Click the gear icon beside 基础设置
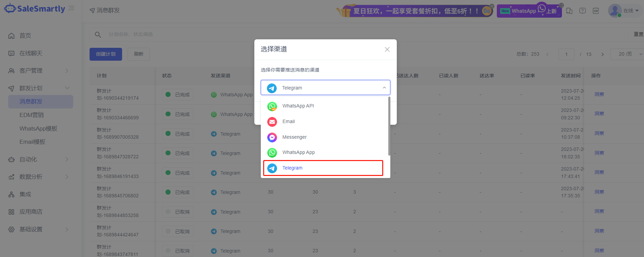 coord(12,230)
